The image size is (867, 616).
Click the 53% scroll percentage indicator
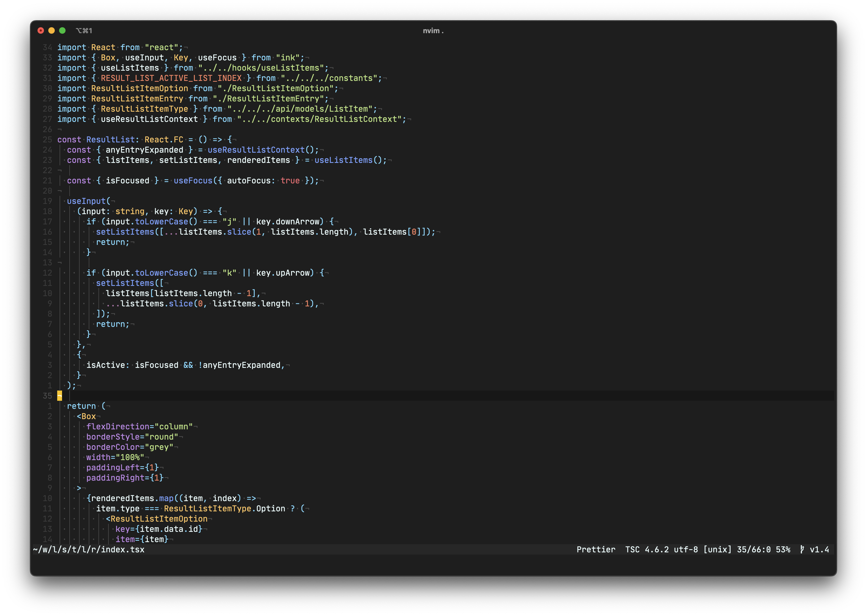click(783, 549)
